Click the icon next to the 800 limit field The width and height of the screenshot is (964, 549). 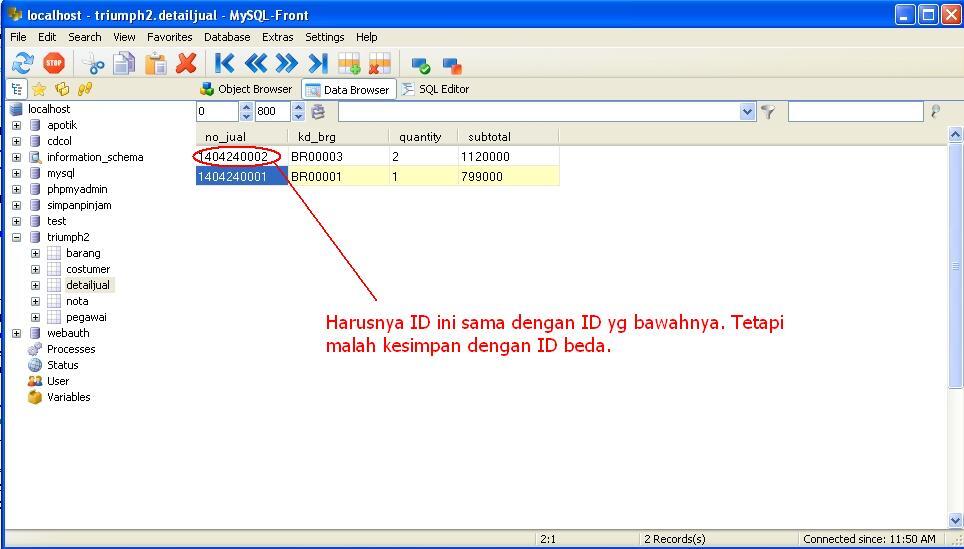click(x=318, y=112)
